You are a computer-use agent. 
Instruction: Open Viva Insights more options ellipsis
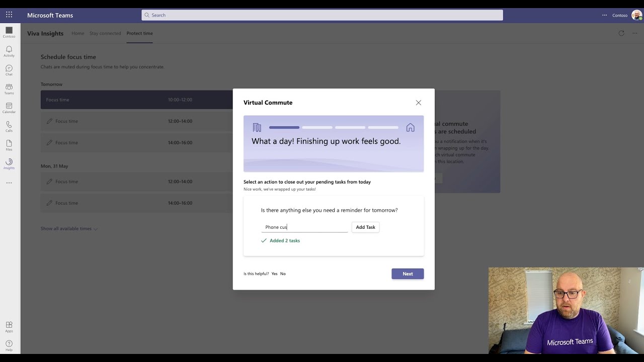(635, 33)
